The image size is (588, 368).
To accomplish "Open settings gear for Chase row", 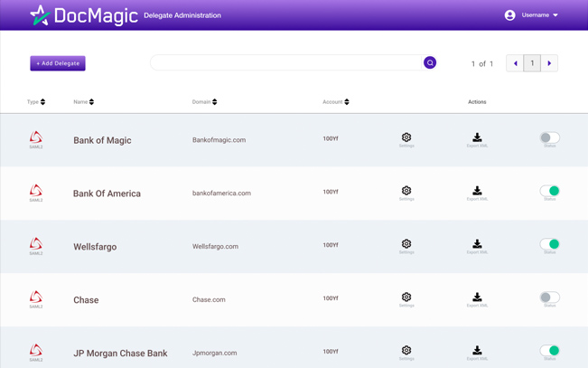I will [406, 297].
